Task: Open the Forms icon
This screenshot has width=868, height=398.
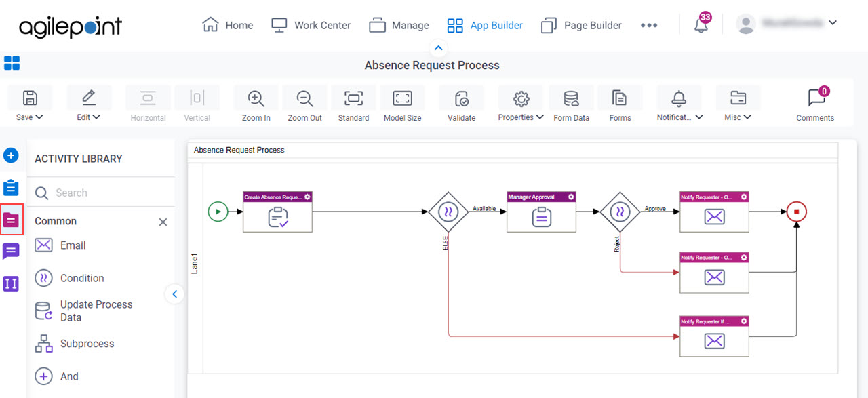Action: (619, 98)
